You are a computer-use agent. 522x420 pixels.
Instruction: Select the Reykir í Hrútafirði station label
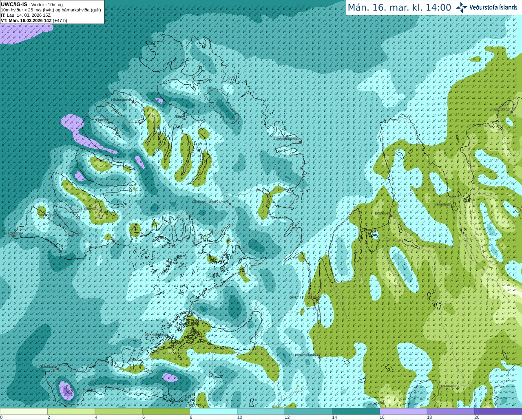point(302,297)
